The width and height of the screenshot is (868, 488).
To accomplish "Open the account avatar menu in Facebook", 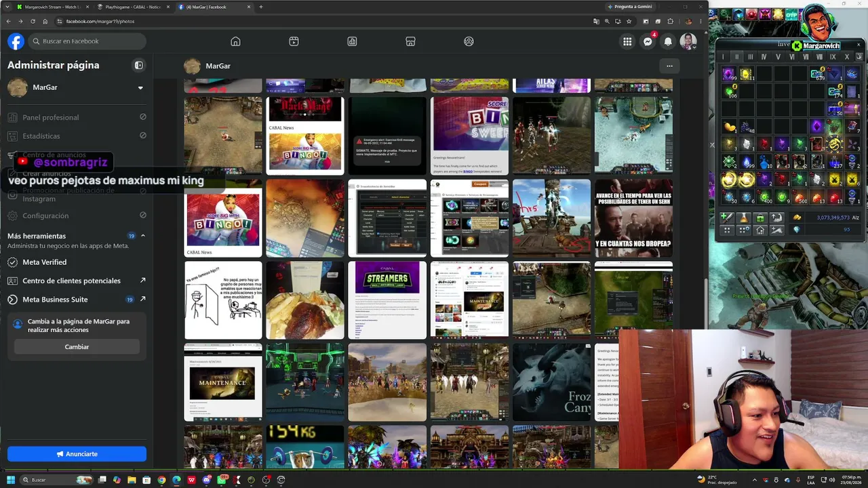I will (688, 41).
